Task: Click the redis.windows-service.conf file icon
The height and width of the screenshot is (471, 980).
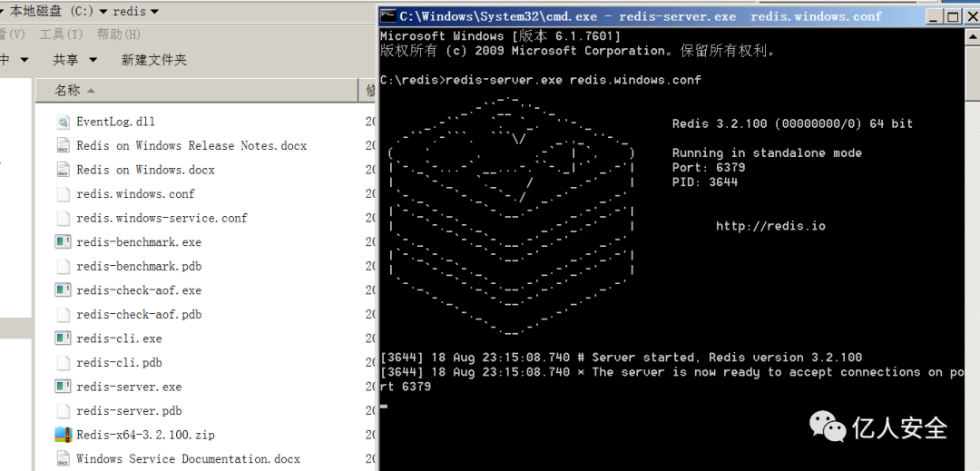Action: 63,218
